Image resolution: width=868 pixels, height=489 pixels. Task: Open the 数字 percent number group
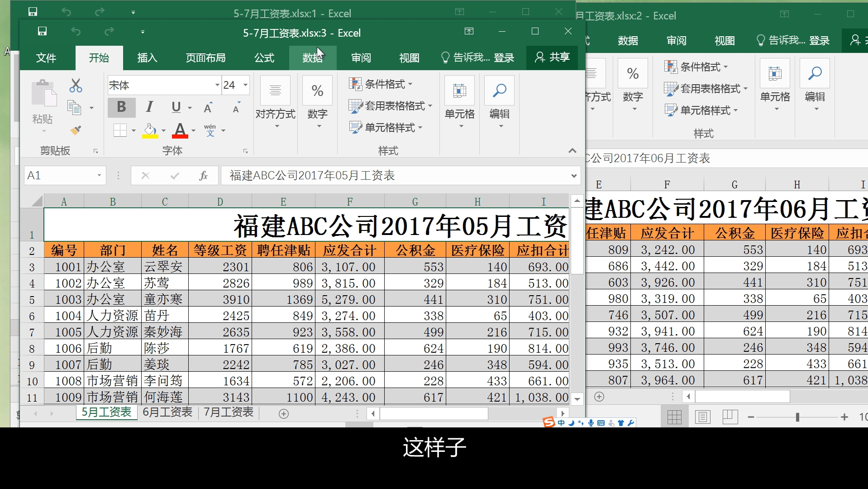coord(318,103)
